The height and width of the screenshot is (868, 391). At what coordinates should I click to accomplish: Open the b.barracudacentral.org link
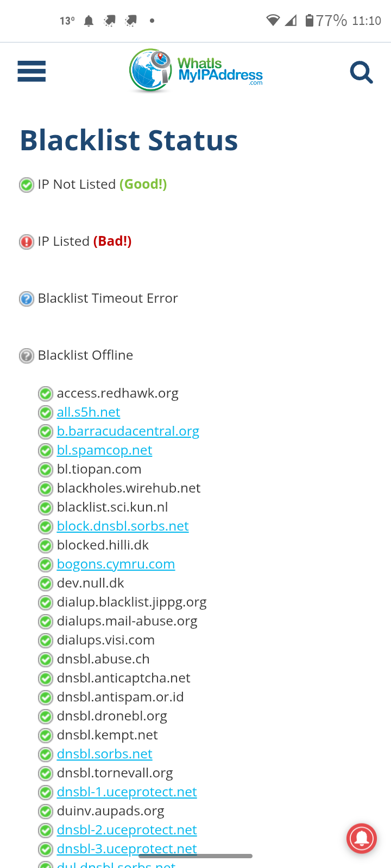coord(128,431)
